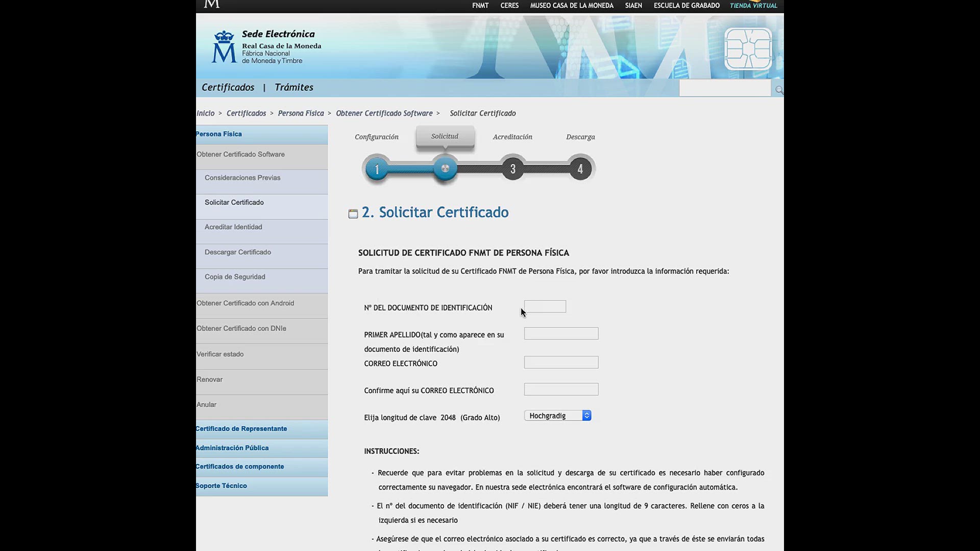Click the CERES top navigation link
Image resolution: width=980 pixels, height=551 pixels.
[x=509, y=6]
